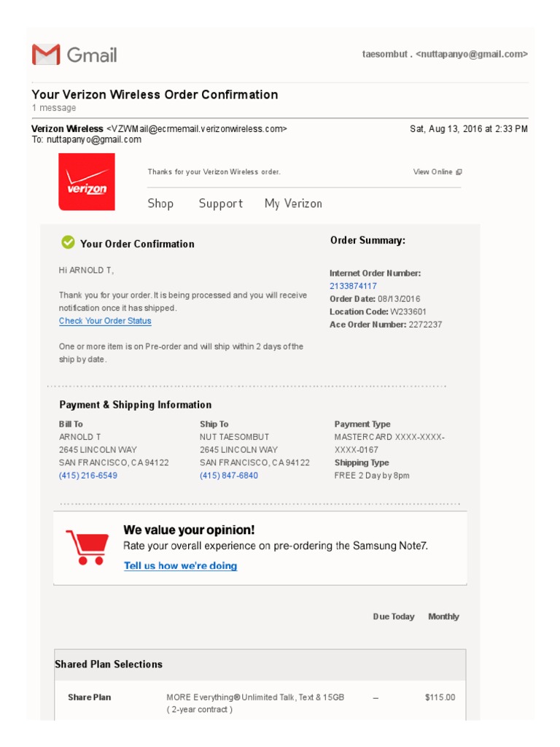Click the Shared Plan Selections header
560x747 pixels.
[109, 665]
